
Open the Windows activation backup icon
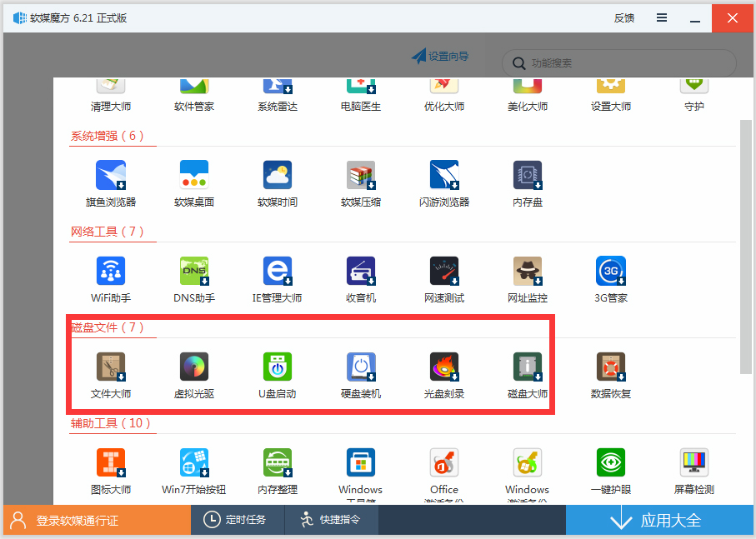tap(528, 462)
